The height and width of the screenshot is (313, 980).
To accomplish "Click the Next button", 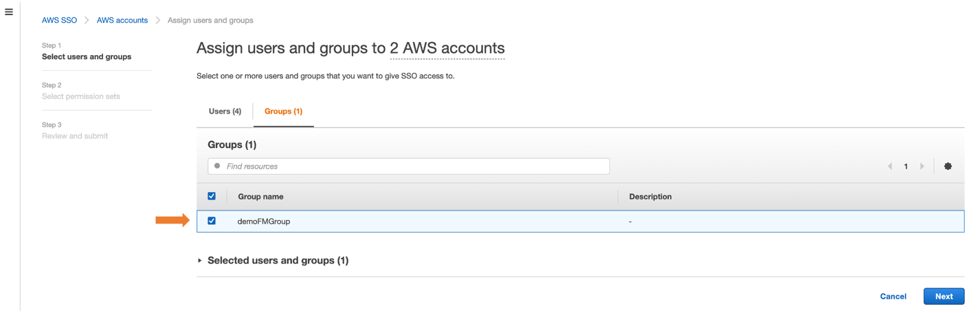I will click(944, 296).
